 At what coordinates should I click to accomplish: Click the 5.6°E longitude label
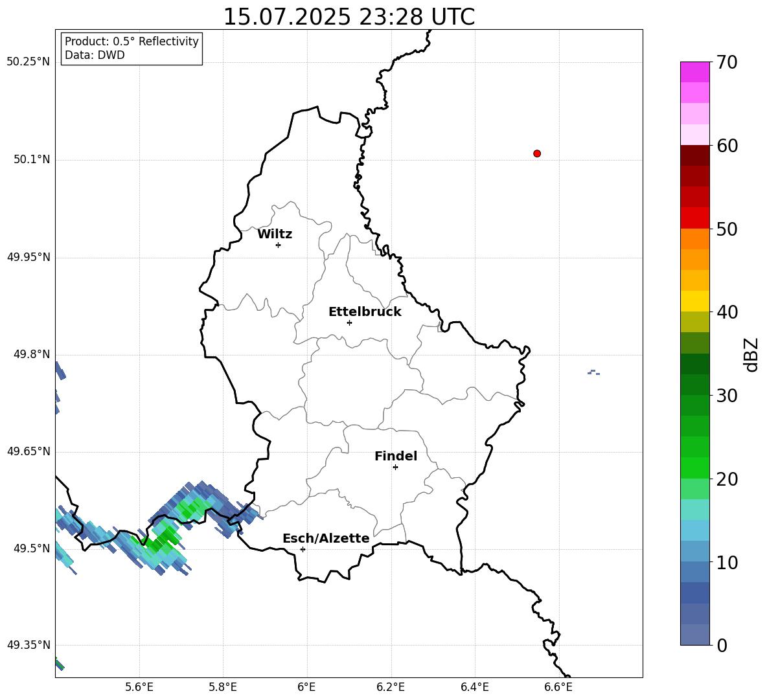coord(139,687)
